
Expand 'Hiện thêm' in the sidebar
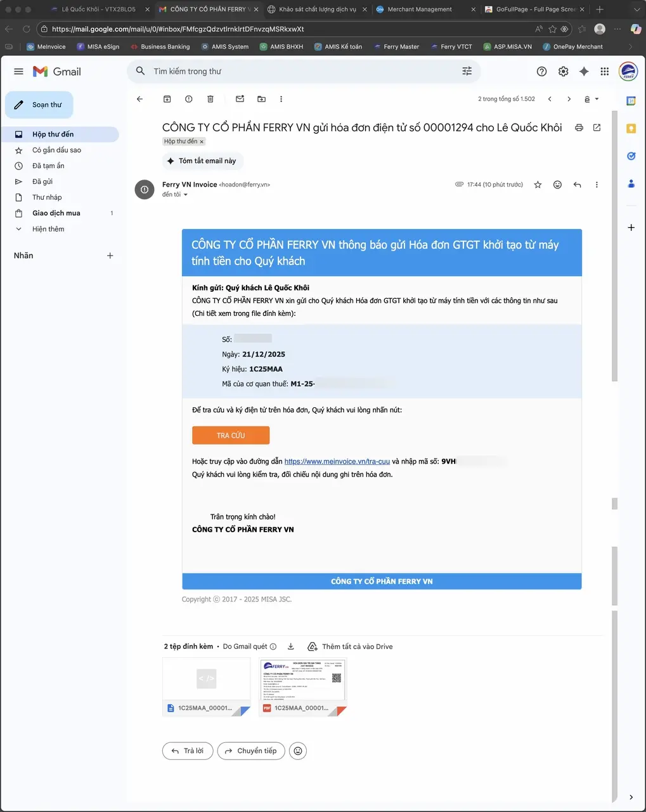pos(48,228)
